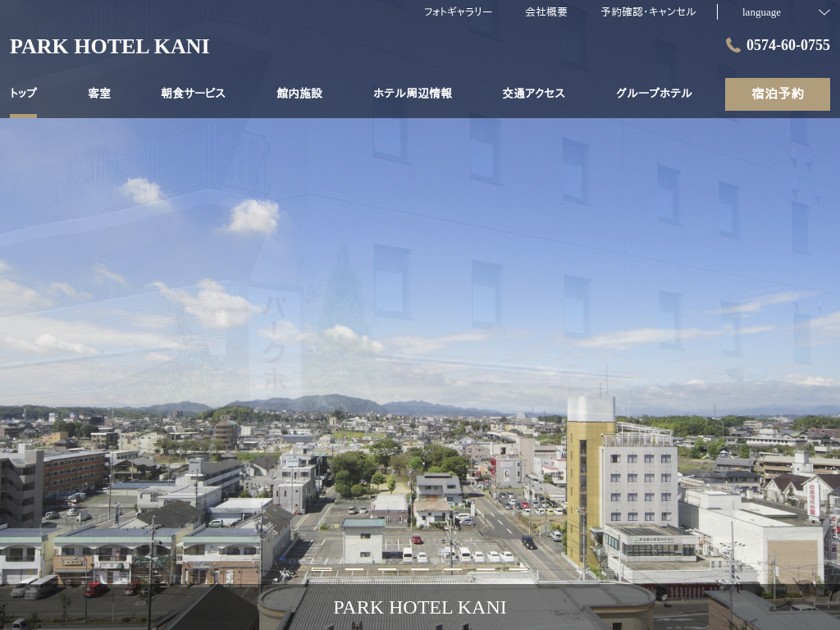Select the トップ menu item
The height and width of the screenshot is (630, 840).
[x=24, y=94]
